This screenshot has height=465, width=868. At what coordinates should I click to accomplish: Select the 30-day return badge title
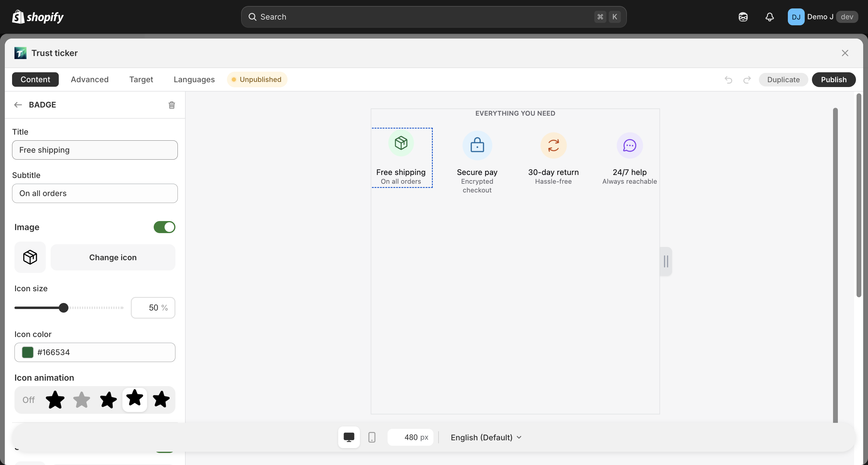click(x=553, y=172)
